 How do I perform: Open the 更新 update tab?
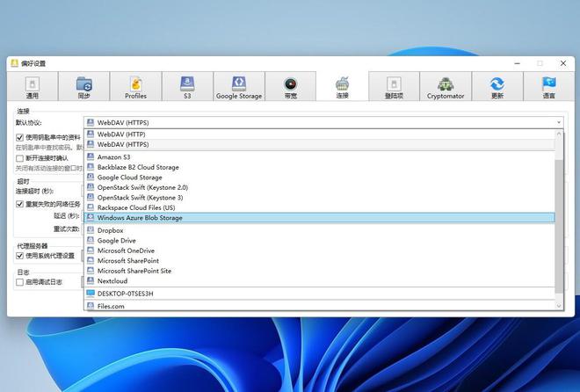497,86
